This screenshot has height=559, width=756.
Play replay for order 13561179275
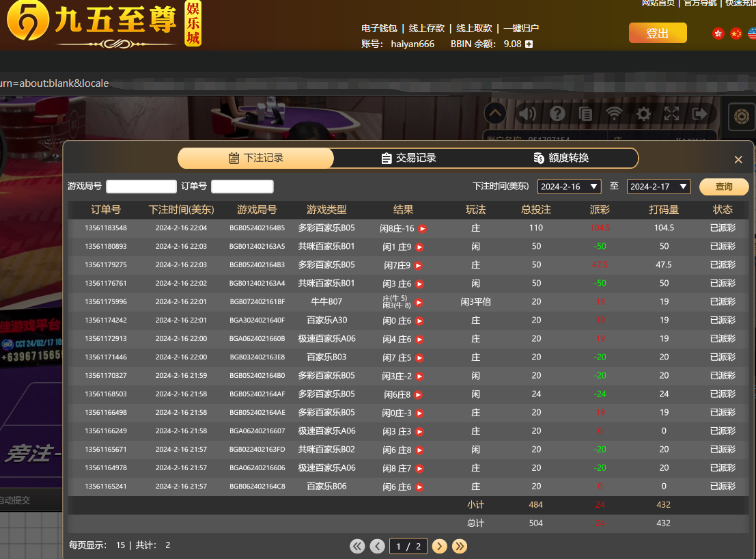[x=419, y=265]
